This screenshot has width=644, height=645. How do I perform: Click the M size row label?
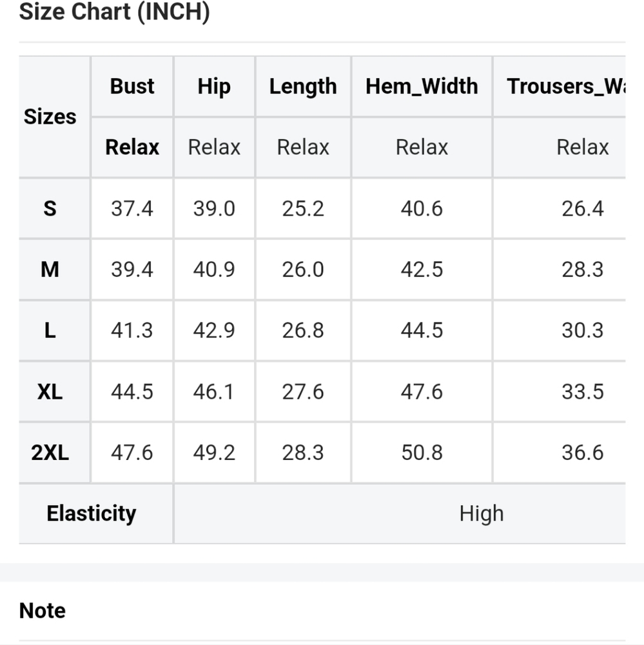tap(50, 269)
